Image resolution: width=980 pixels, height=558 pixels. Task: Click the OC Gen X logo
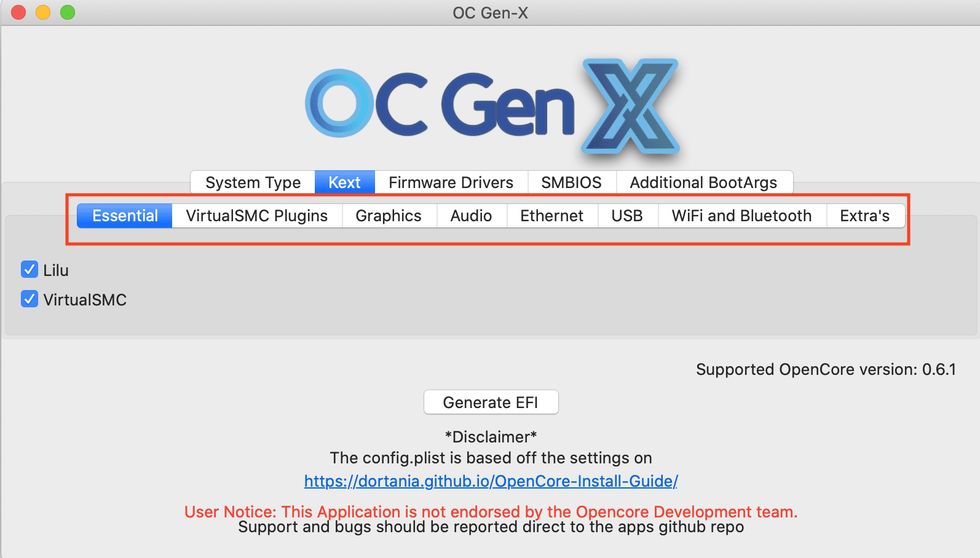tap(492, 106)
